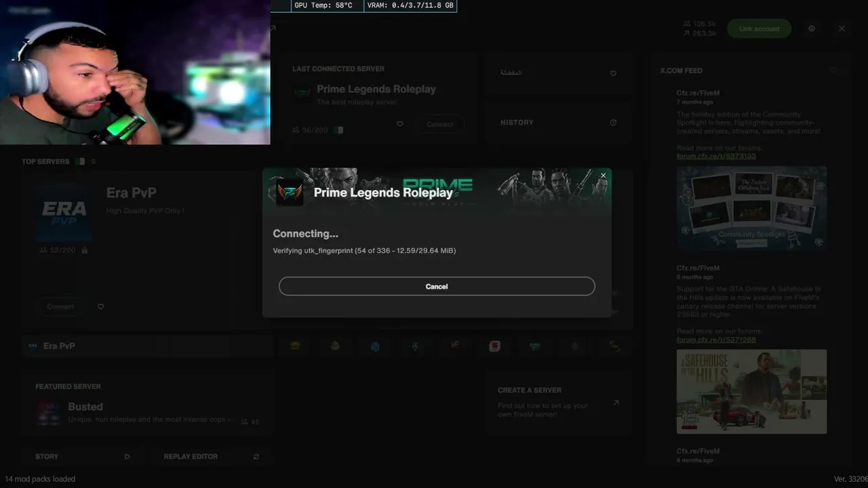This screenshot has width=868, height=488.
Task: Close the FiveM launcher window
Action: point(842,28)
